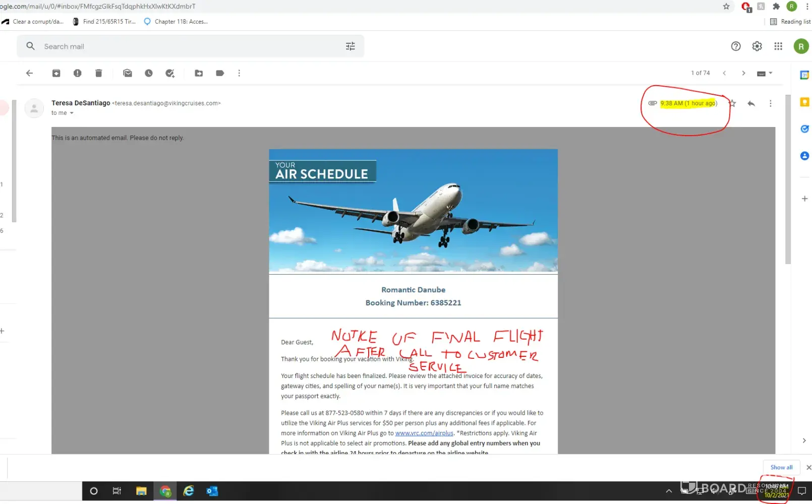The height and width of the screenshot is (504, 812).
Task: Bookmark this page with the star icon
Action: pyautogui.click(x=726, y=7)
